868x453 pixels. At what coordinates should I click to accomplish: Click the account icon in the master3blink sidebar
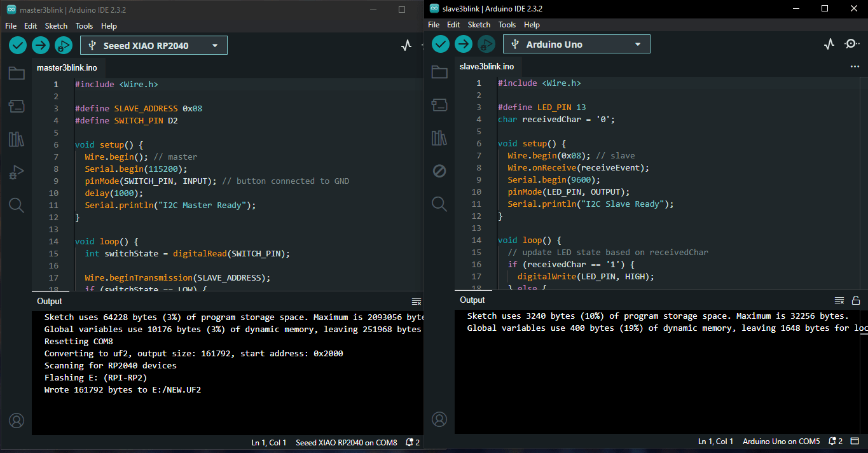(x=17, y=421)
